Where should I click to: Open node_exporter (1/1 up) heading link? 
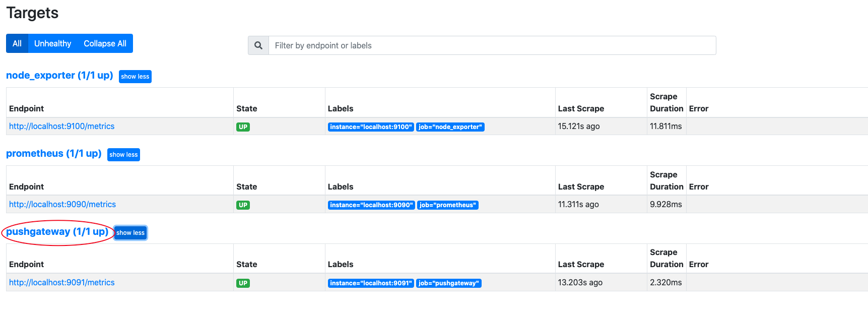pos(59,75)
